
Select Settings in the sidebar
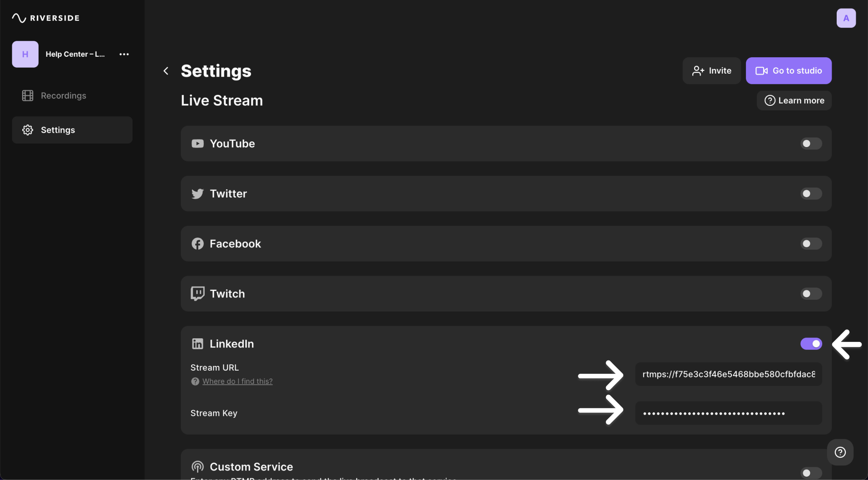72,130
